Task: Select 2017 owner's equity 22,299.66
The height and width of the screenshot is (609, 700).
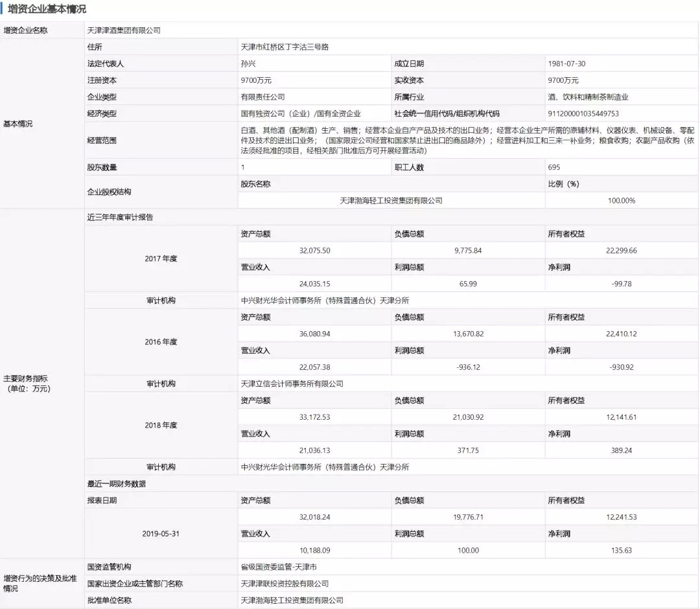Action: pyautogui.click(x=622, y=251)
